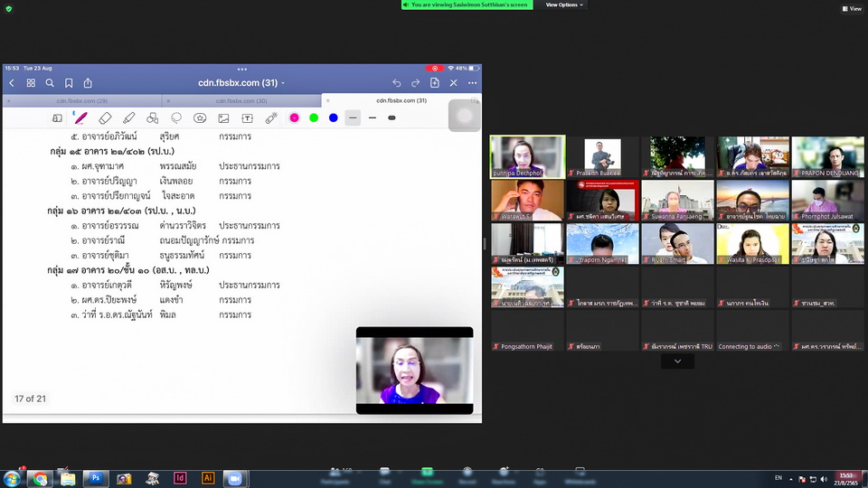Bookmark the current page
Image resolution: width=868 pixels, height=488 pixels.
pos(69,83)
